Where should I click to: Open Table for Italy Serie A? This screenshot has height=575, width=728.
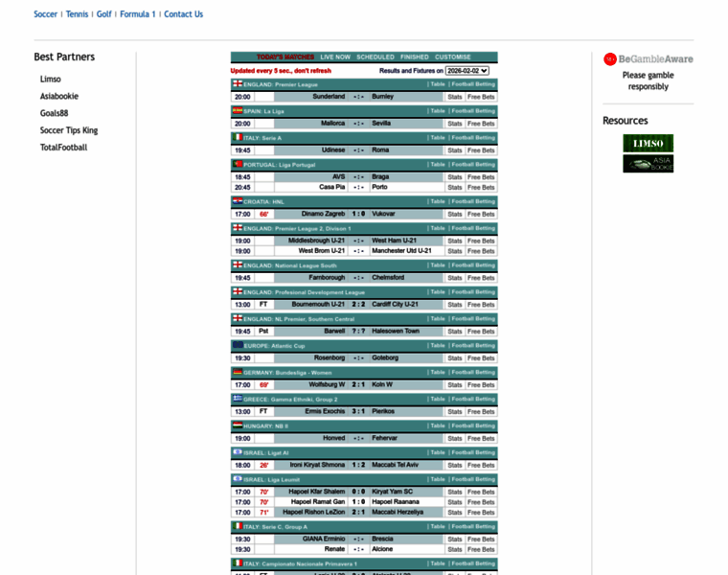click(x=438, y=138)
